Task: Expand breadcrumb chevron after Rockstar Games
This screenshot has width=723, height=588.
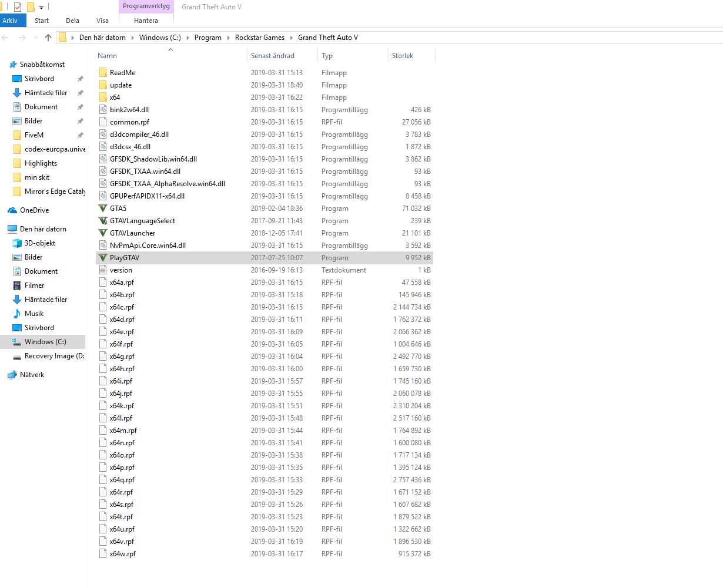Action: (x=291, y=38)
